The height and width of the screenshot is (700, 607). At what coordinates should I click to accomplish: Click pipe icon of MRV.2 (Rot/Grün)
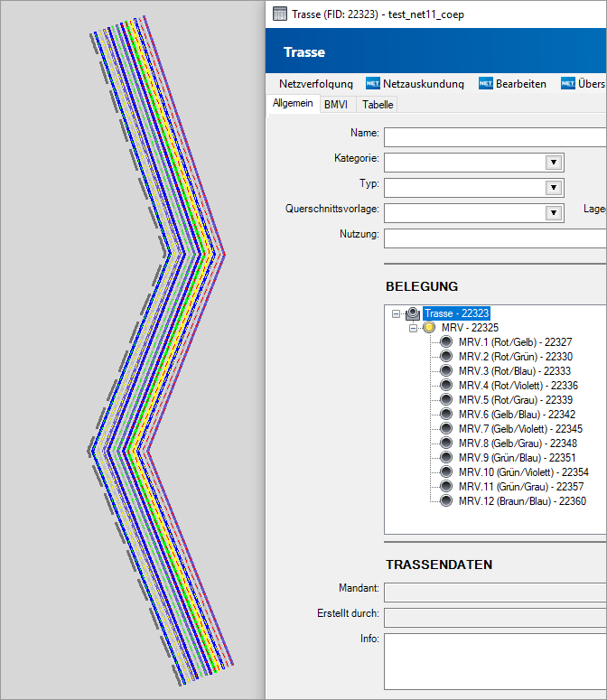446,356
